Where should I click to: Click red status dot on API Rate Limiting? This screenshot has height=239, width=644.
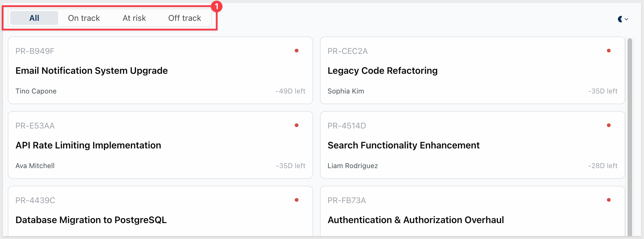coord(297,125)
